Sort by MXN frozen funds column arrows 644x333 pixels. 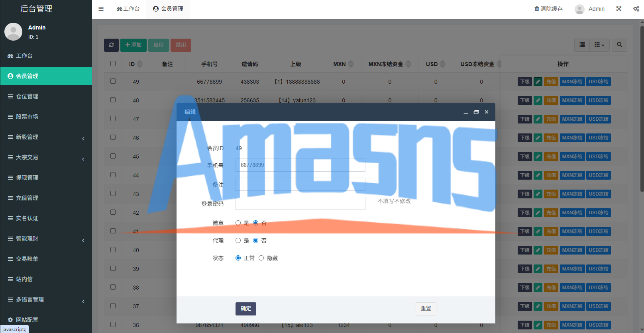pos(408,64)
